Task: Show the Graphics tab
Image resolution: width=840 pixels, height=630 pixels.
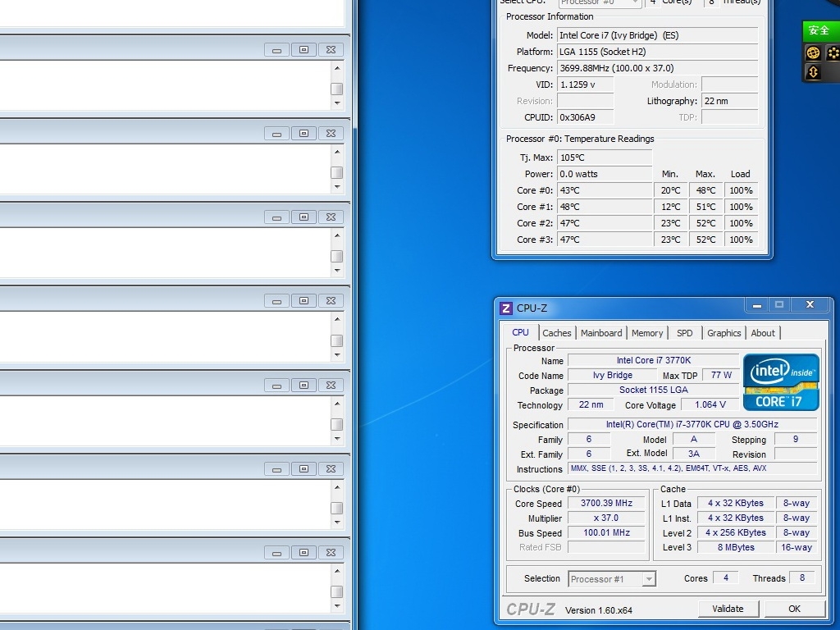Action: [x=724, y=333]
